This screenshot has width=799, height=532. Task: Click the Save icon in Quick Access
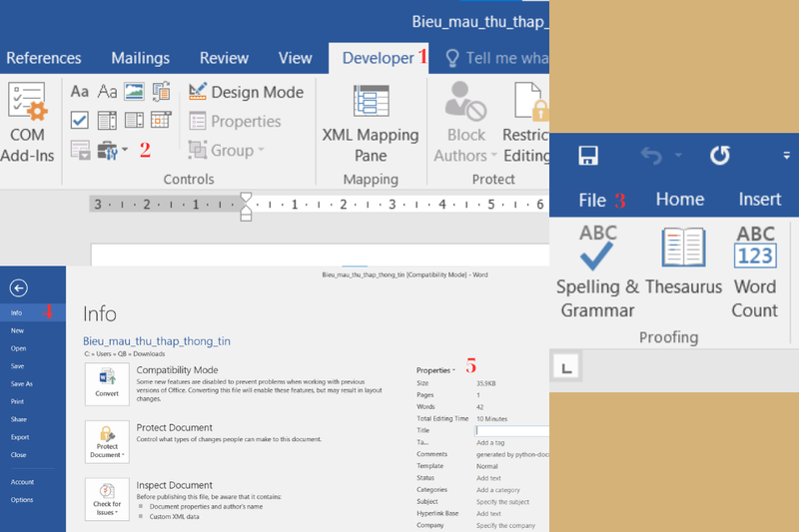588,156
